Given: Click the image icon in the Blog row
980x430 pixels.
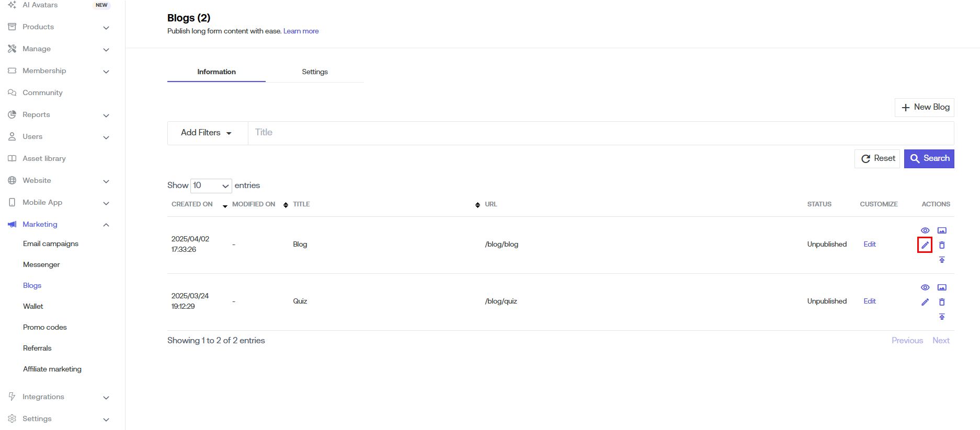Looking at the screenshot, I should coord(942,230).
